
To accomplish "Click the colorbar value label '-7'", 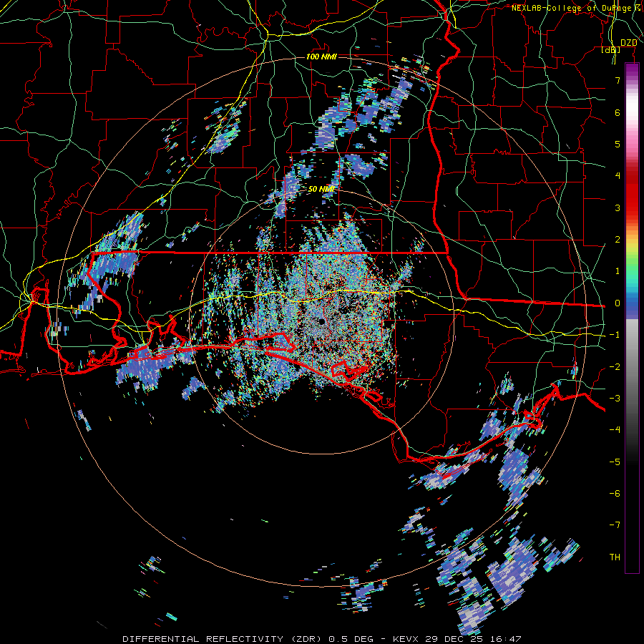I will (615, 525).
